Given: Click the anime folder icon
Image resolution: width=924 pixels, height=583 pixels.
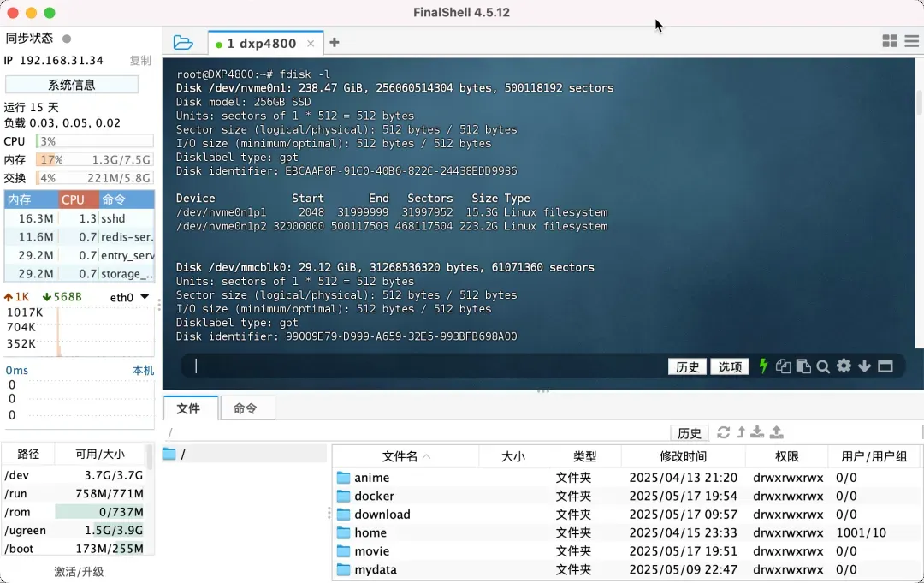Looking at the screenshot, I should (x=343, y=478).
